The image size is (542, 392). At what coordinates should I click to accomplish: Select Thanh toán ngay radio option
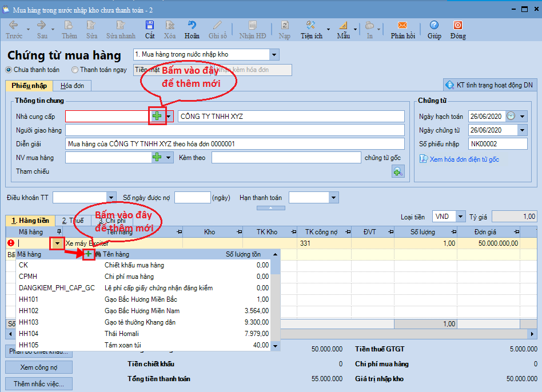coord(75,70)
